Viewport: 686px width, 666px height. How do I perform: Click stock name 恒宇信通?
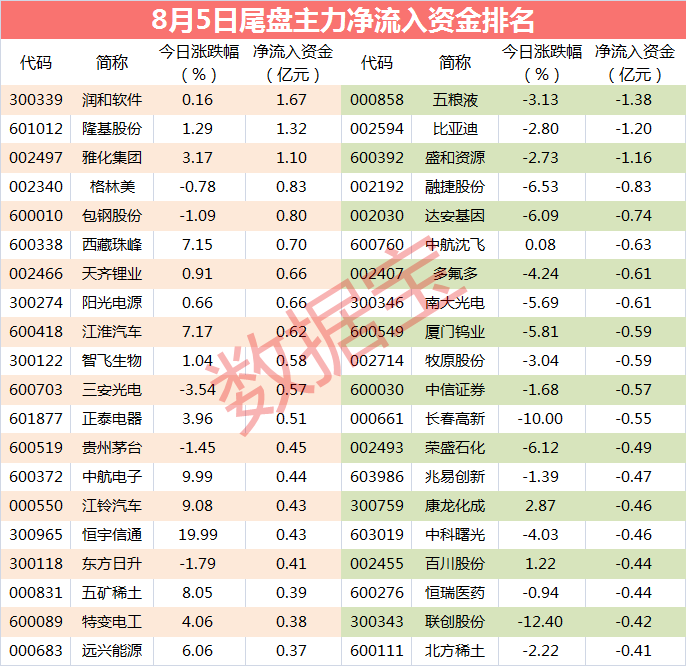click(x=112, y=535)
